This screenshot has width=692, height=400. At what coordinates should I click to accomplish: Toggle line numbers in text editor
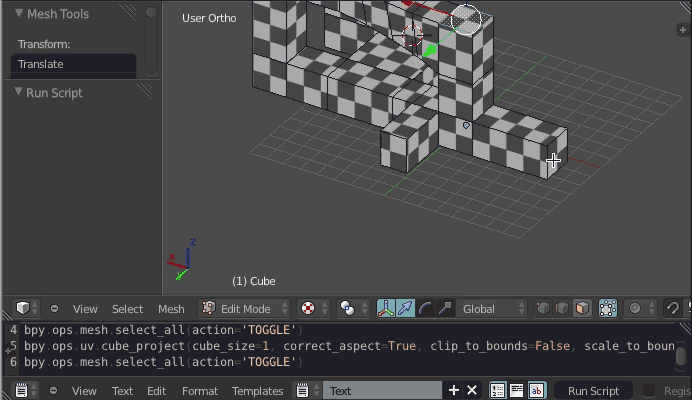click(498, 391)
